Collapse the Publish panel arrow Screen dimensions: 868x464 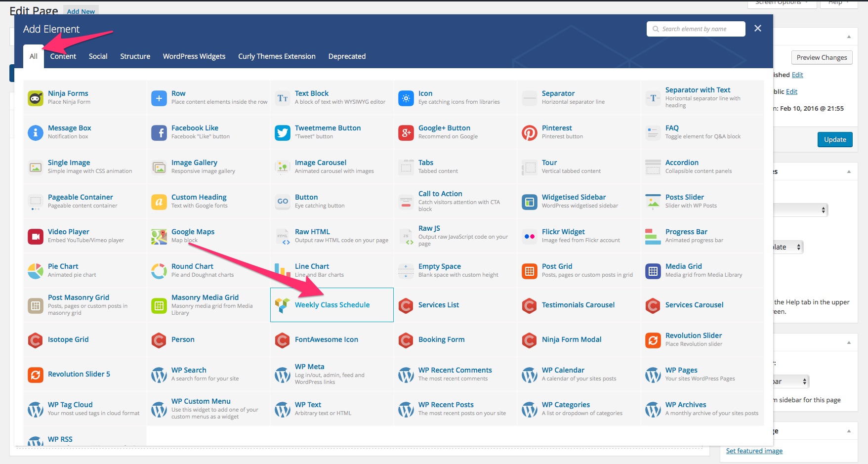[849, 37]
